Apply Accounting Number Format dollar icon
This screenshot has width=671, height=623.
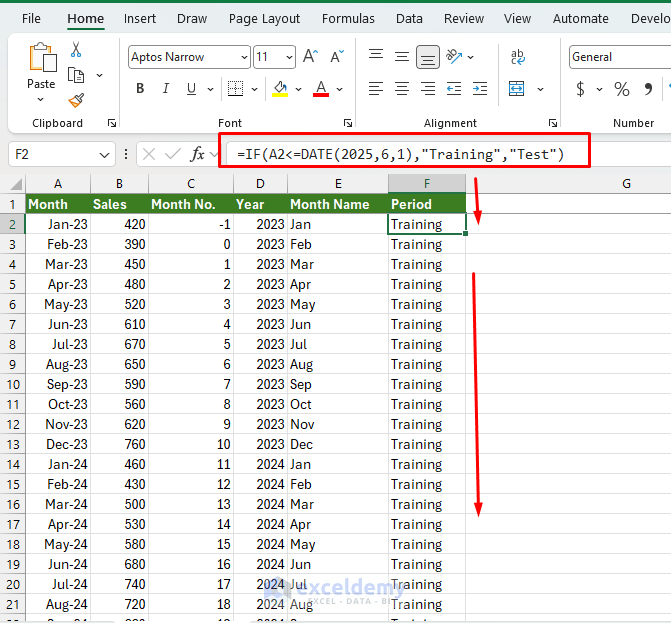(x=580, y=89)
